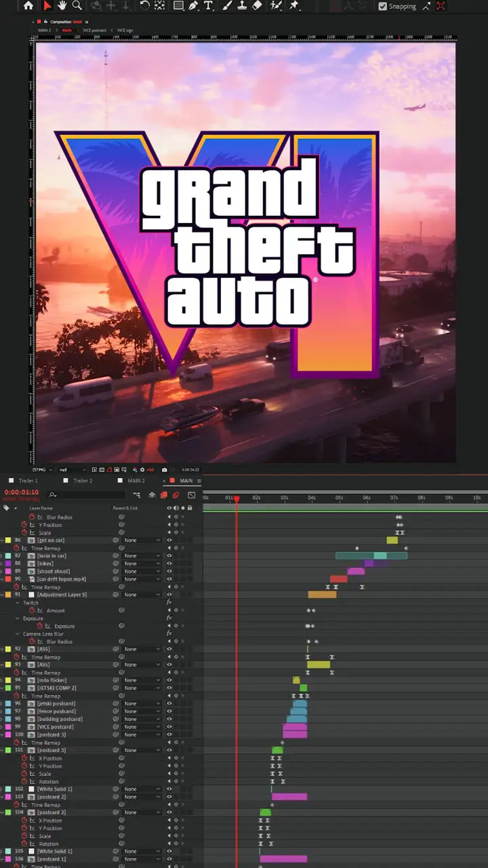Viewport: 488px width, 868px height.
Task: Hide the White Solid 1 layer 102
Action: 169,789
